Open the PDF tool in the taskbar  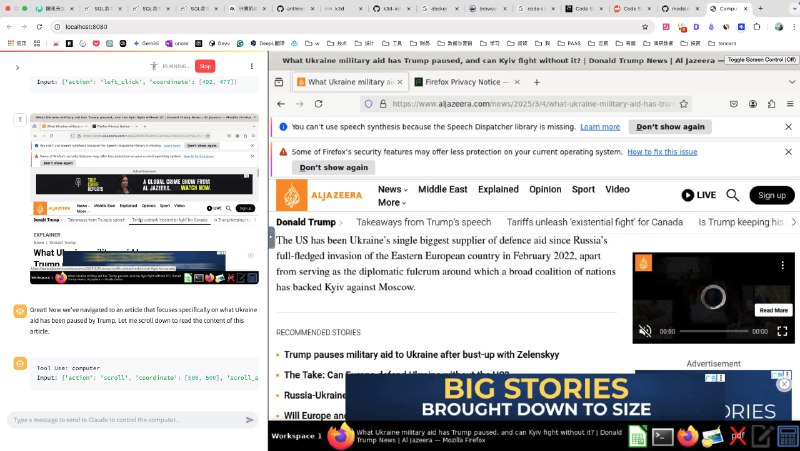[x=737, y=437]
